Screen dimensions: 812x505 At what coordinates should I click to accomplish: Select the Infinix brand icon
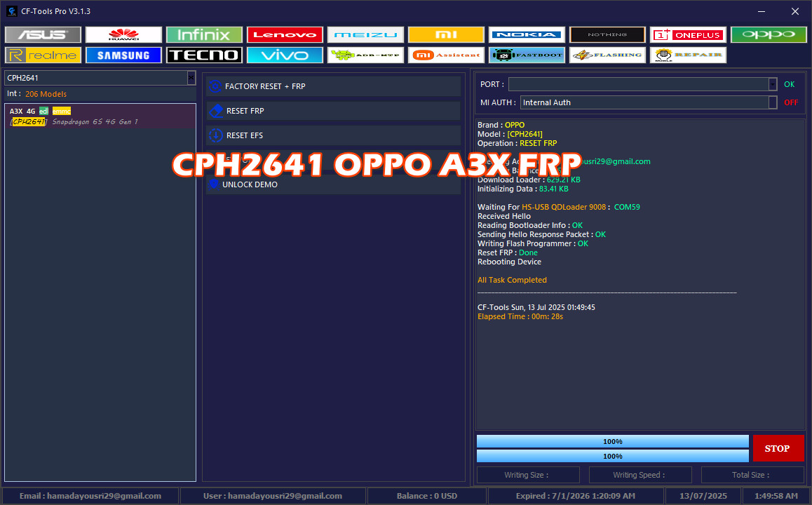[204, 34]
